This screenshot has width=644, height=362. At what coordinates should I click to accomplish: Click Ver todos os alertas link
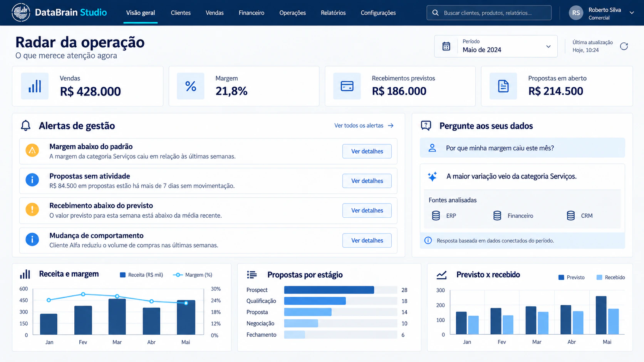tap(364, 125)
